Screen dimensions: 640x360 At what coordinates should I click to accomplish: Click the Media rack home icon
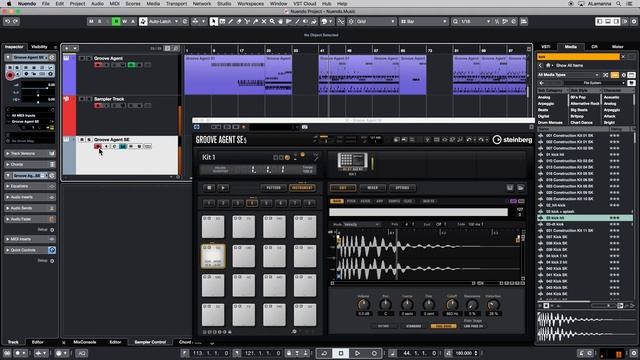pyautogui.click(x=548, y=65)
